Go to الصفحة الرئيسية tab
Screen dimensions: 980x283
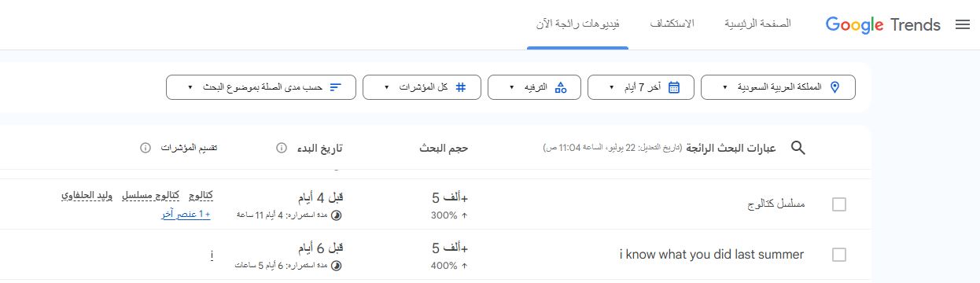point(757,24)
